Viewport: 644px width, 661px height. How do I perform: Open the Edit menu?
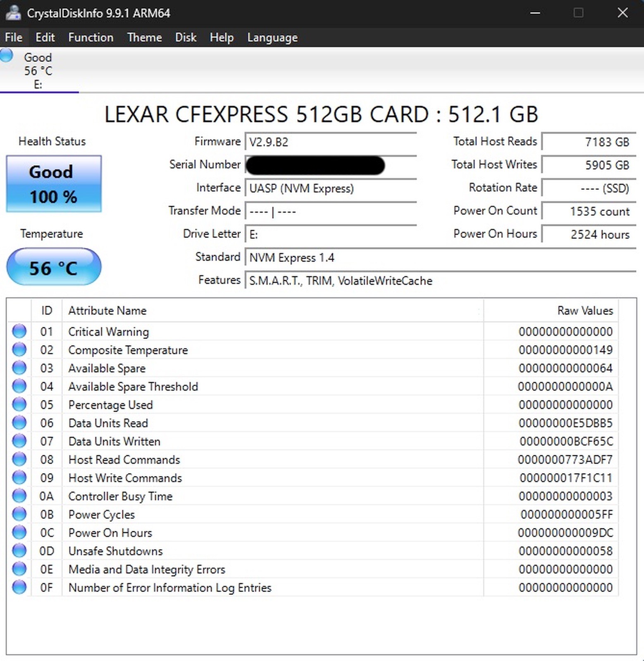pos(45,38)
